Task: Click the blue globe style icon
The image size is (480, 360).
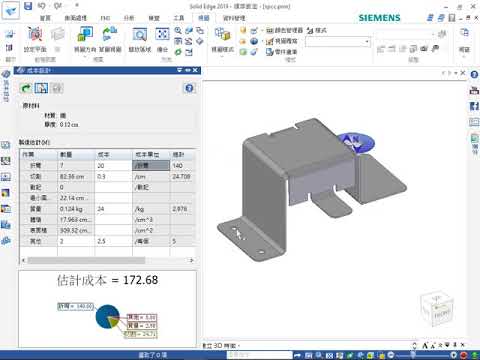Action: [x=254, y=41]
